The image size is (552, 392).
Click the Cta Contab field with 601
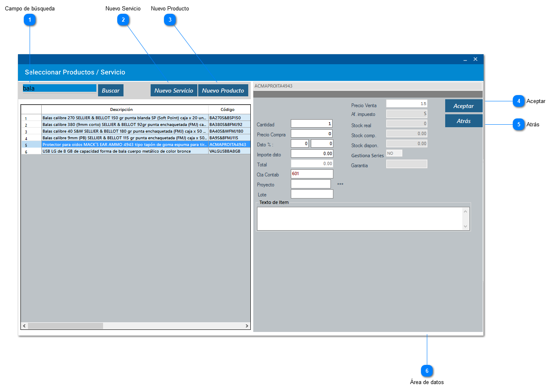coord(312,174)
